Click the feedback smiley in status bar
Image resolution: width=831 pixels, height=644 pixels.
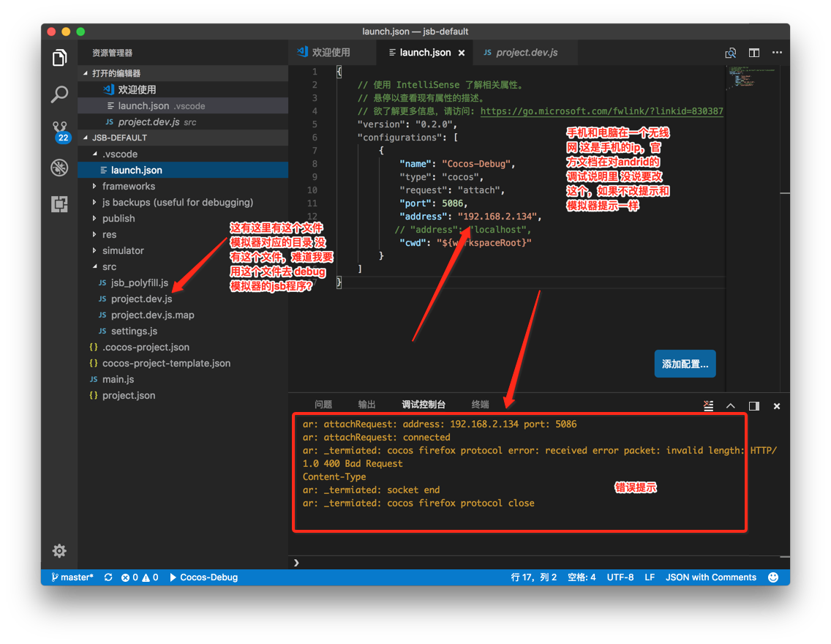773,577
